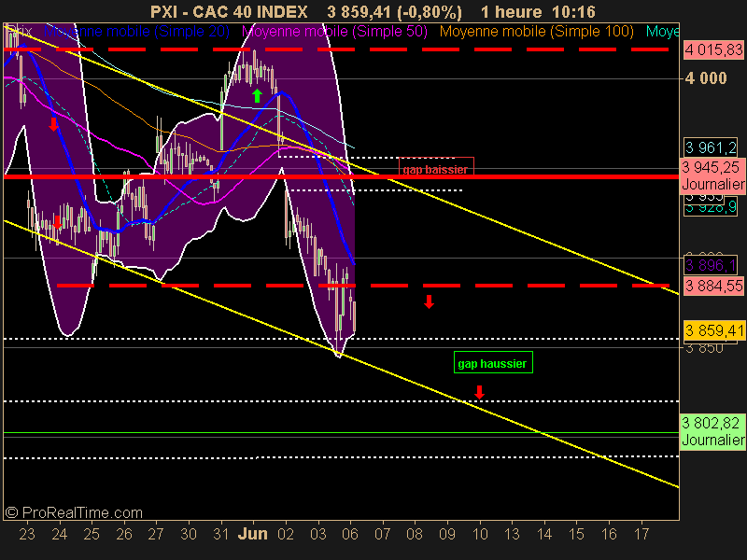Click date 30 on the time axis
Screen dimensions: 747x560
(x=189, y=534)
